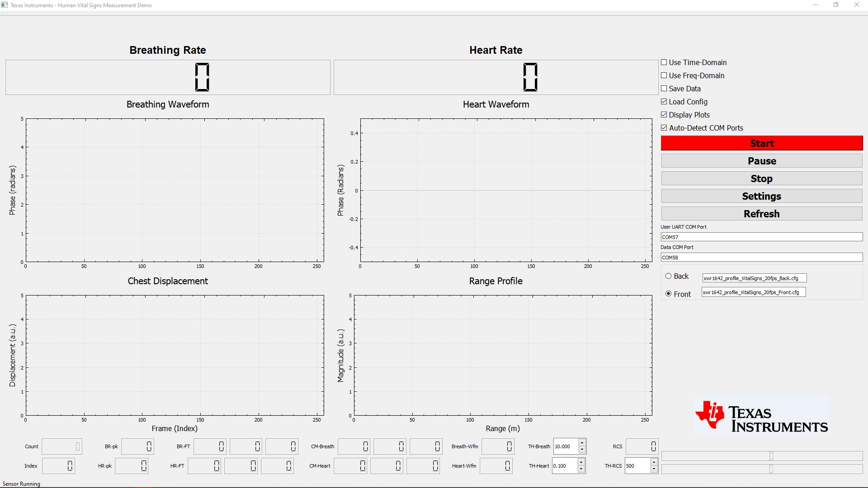The image size is (868, 488).
Task: Click the Back config filename field
Action: (x=754, y=278)
